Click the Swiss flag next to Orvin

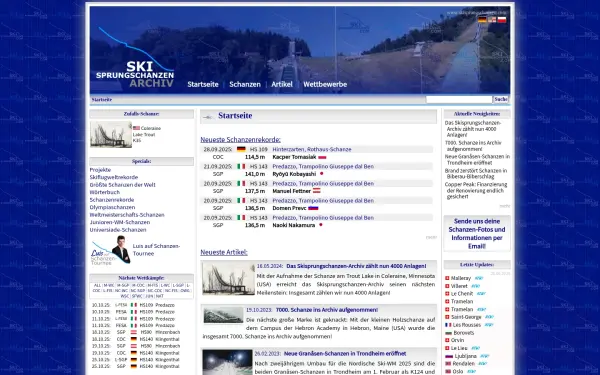click(447, 340)
